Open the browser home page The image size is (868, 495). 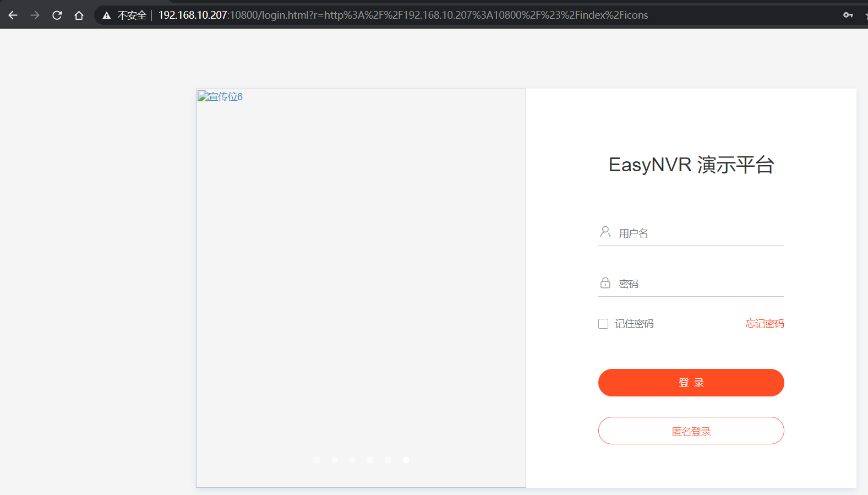79,15
